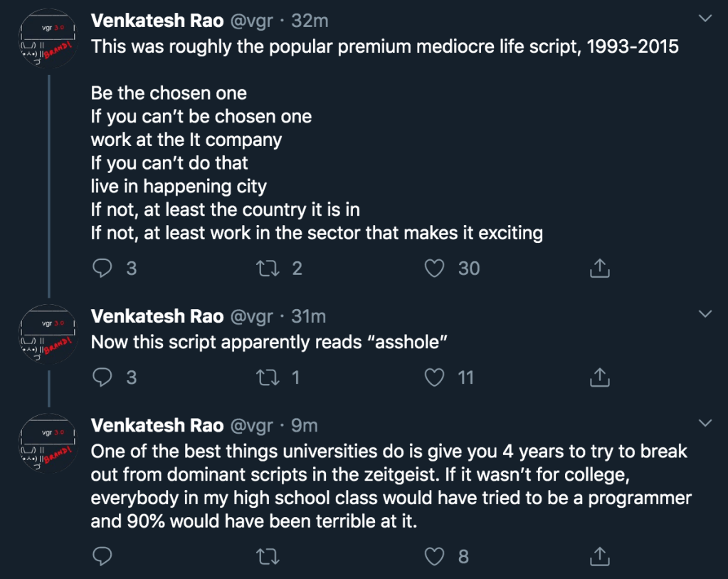
Task: Share the first tweet in thread
Action: (599, 268)
